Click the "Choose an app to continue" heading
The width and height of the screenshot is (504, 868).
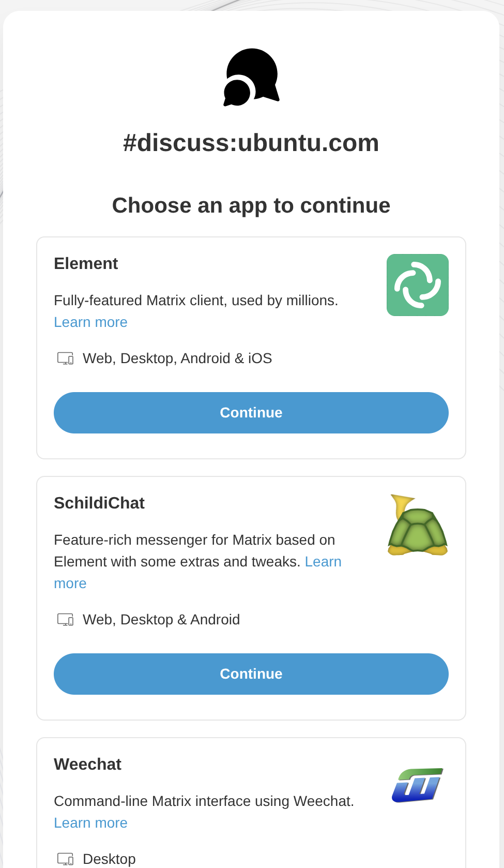[x=251, y=205]
